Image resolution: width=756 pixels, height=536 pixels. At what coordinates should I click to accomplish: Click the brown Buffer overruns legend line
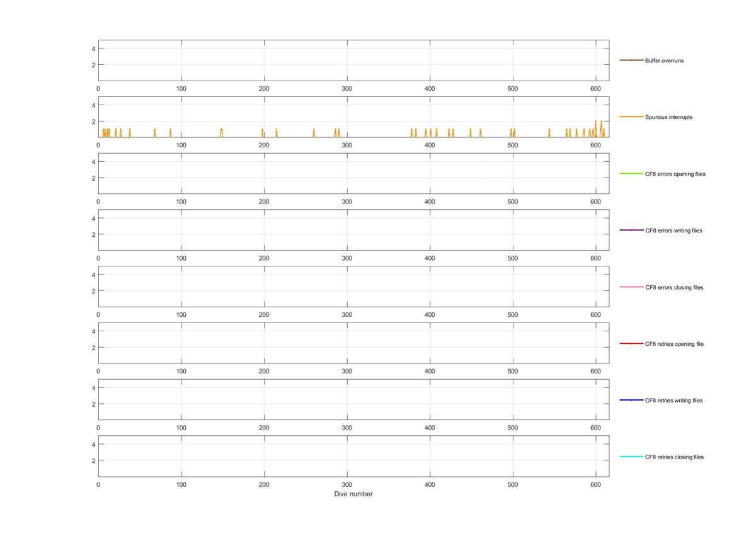click(x=631, y=60)
